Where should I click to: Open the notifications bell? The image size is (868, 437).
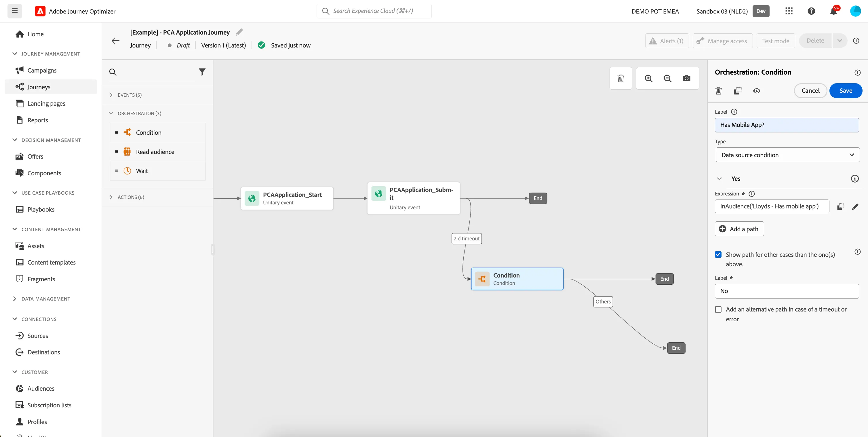[x=834, y=11]
